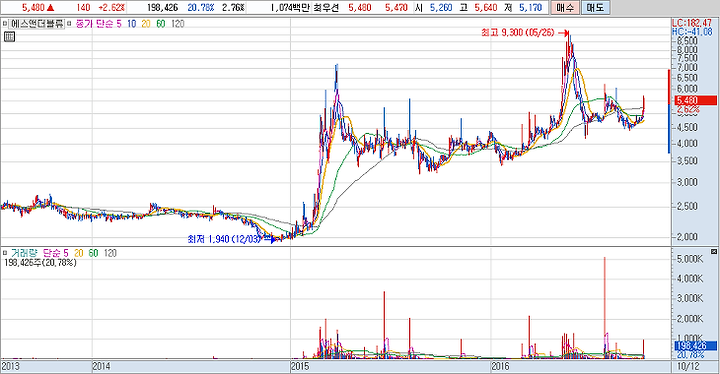Click the small square before 종가 단순
The width and height of the screenshot is (720, 374).
(x=69, y=23)
